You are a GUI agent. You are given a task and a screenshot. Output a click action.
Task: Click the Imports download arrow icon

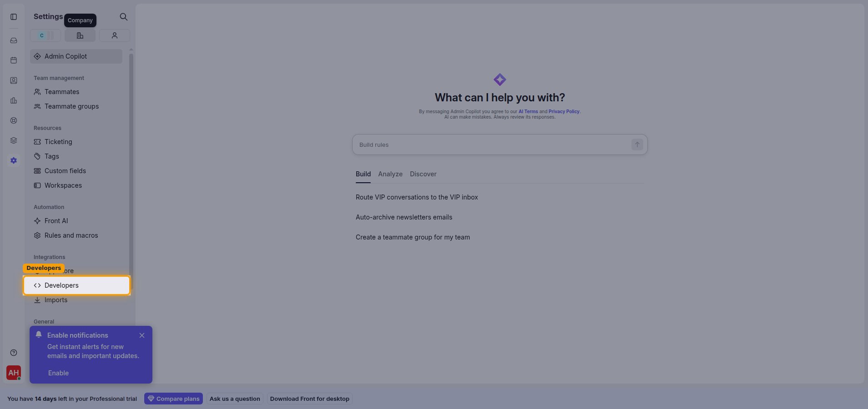(37, 300)
